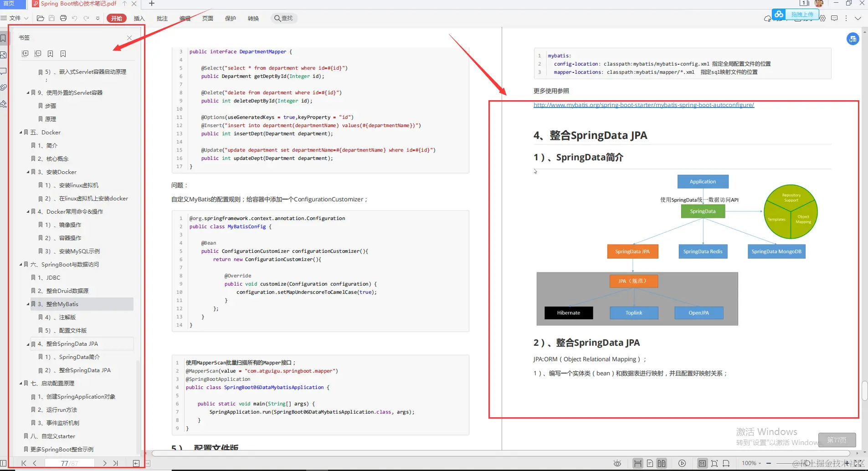Collapse 4、Docker常用命令&操作 node
868x471 pixels.
coord(28,212)
